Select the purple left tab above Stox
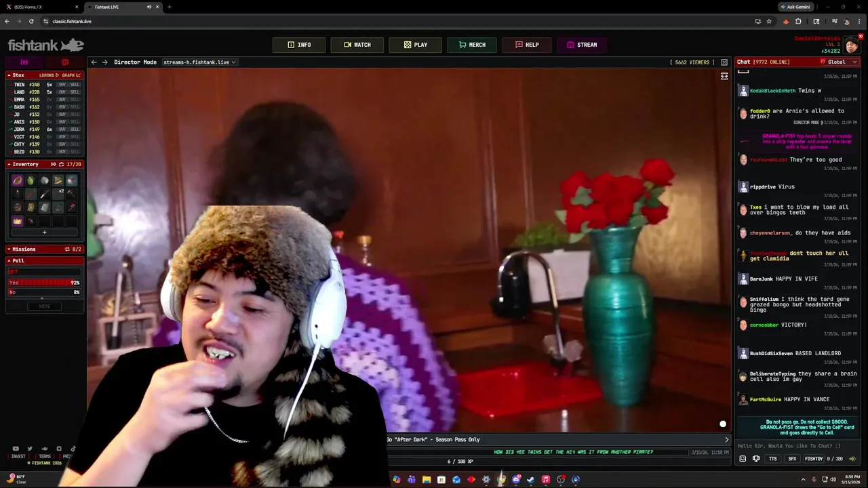The height and width of the screenshot is (488, 868). (x=24, y=62)
